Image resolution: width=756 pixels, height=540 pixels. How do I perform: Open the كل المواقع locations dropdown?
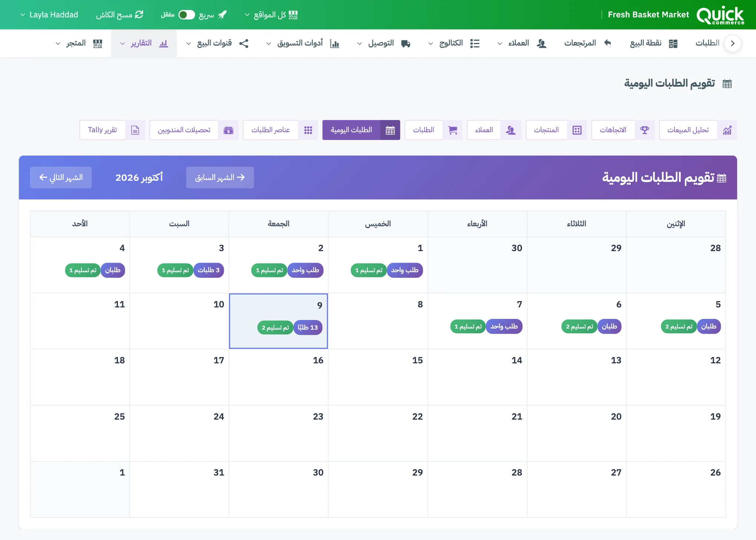click(x=271, y=15)
